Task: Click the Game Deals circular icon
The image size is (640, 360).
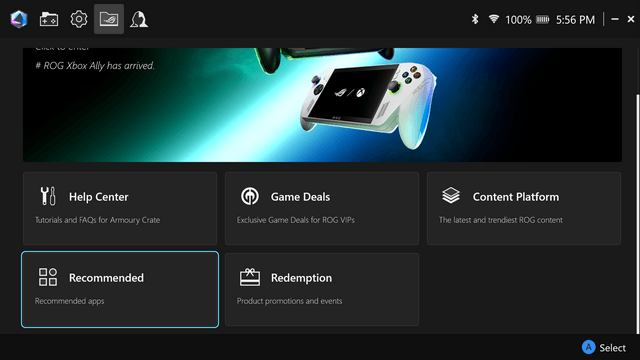Action: coord(249,196)
